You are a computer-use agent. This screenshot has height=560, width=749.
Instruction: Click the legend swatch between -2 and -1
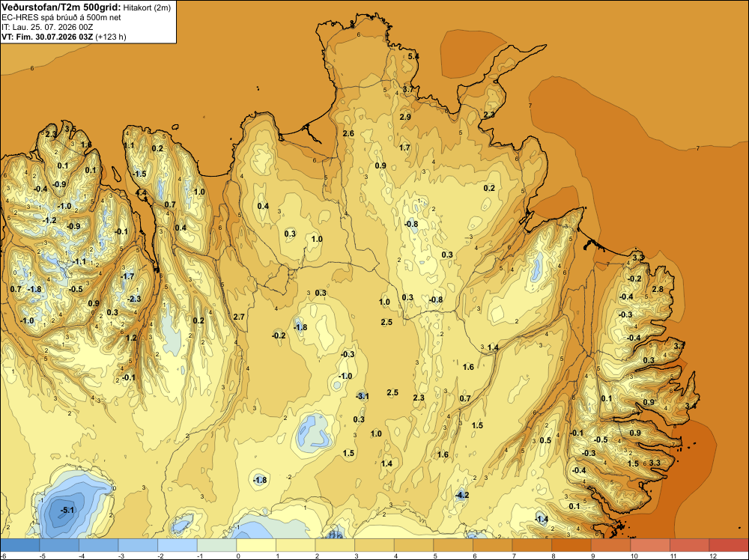coord(178,545)
